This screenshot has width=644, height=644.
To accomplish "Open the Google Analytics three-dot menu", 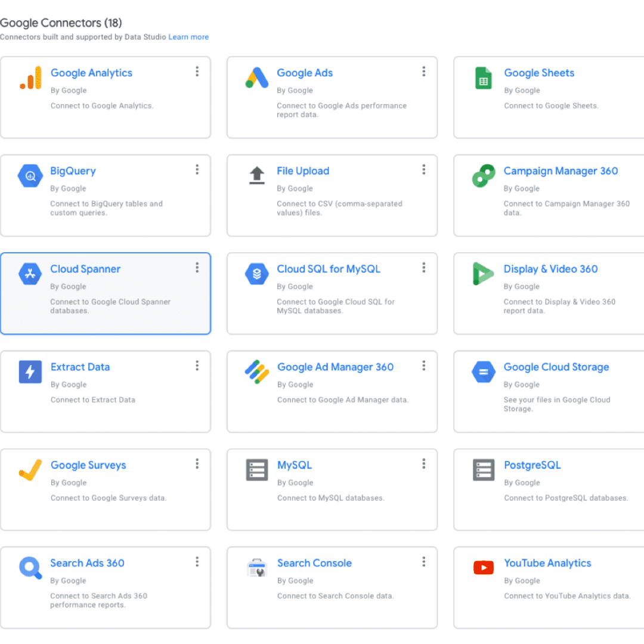I will click(x=197, y=72).
